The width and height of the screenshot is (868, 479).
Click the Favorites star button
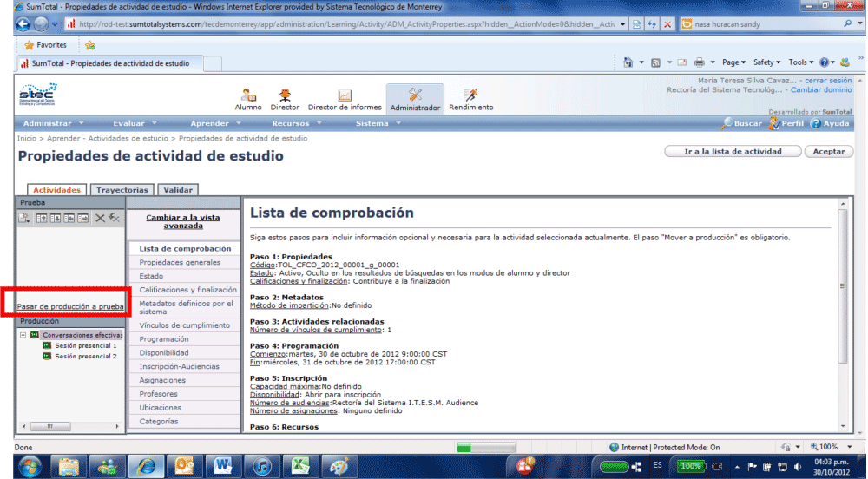click(x=45, y=45)
